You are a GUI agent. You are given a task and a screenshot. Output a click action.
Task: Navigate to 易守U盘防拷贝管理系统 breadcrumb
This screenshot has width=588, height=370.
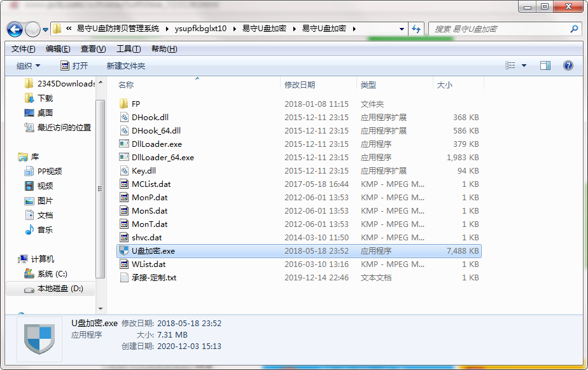tap(118, 29)
